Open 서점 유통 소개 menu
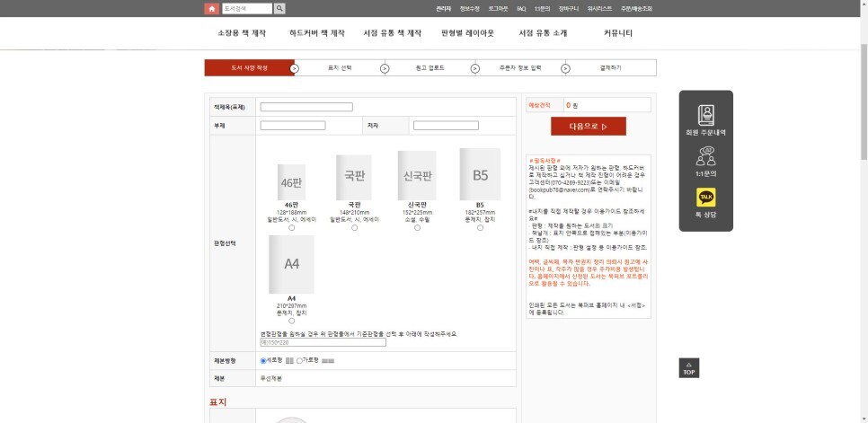Viewport: 868px width, 423px height. (x=543, y=33)
